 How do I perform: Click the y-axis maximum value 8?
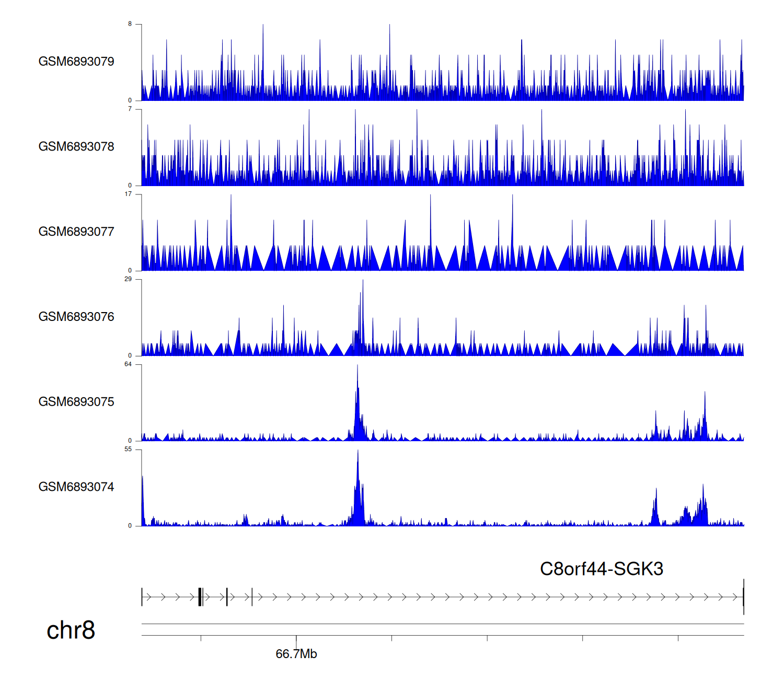click(x=130, y=24)
